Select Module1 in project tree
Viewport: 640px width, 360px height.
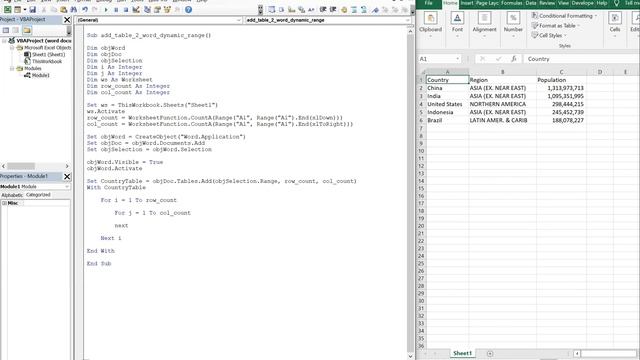pos(40,76)
